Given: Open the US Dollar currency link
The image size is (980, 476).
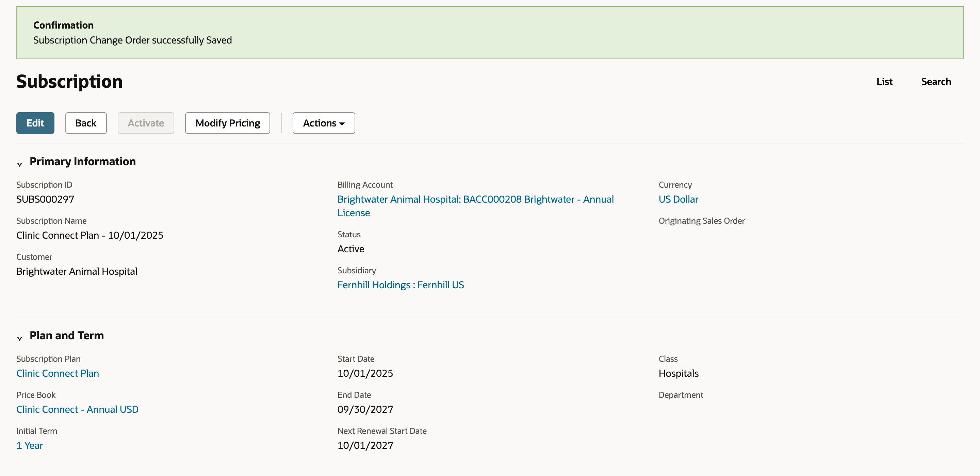Looking at the screenshot, I should tap(678, 199).
